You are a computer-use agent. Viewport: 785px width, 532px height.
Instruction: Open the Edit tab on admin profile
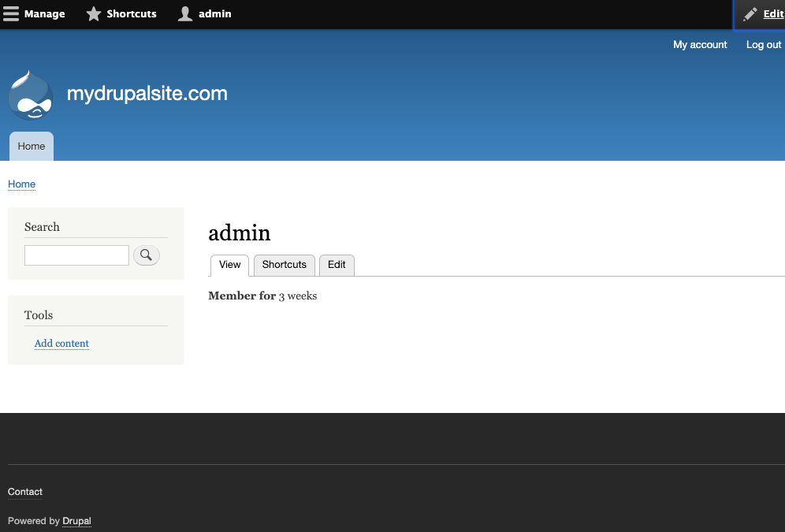point(337,265)
